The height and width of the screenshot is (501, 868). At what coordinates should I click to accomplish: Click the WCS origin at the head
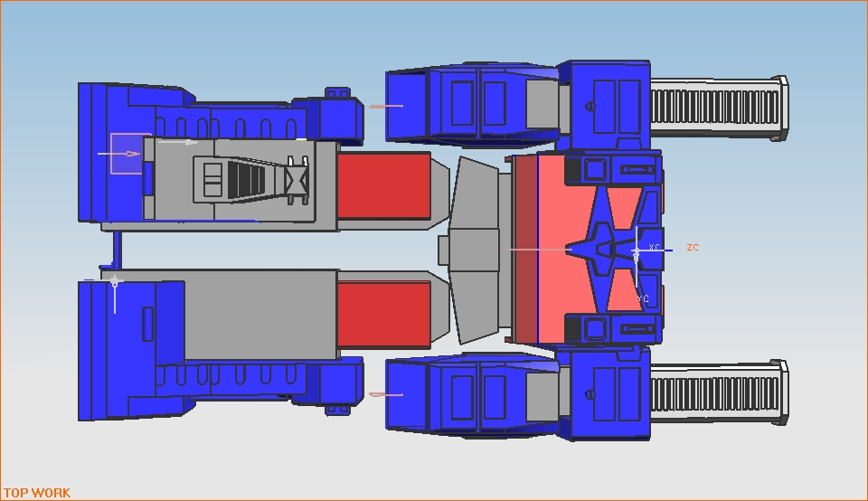[x=637, y=250]
